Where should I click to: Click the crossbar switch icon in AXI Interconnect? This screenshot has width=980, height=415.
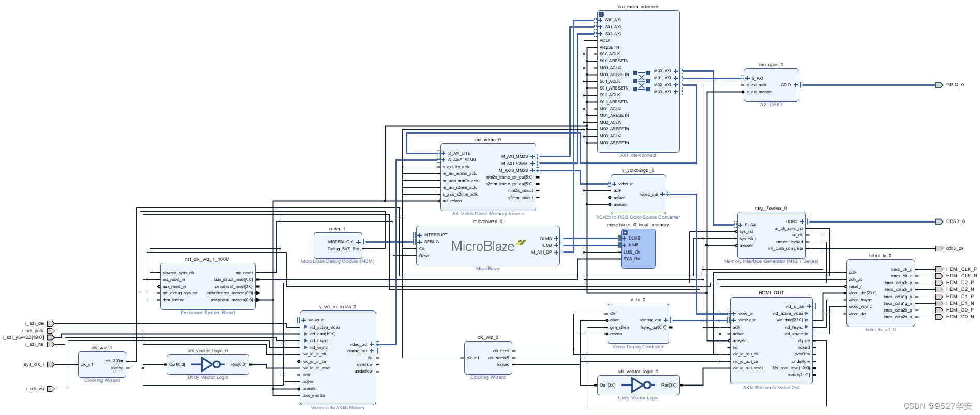pyautogui.click(x=642, y=81)
